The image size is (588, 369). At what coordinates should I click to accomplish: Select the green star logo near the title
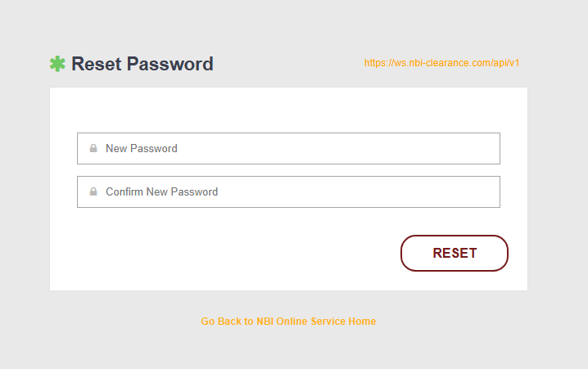[57, 64]
